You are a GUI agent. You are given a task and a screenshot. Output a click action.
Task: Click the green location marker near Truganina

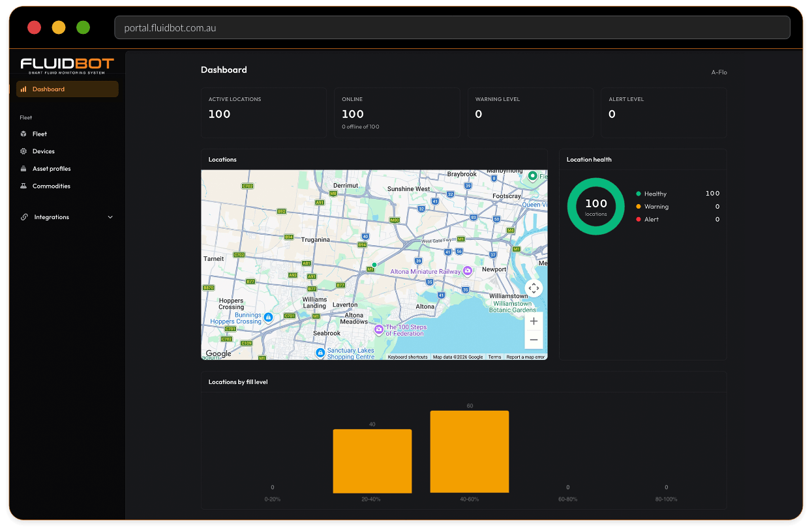pyautogui.click(x=374, y=265)
